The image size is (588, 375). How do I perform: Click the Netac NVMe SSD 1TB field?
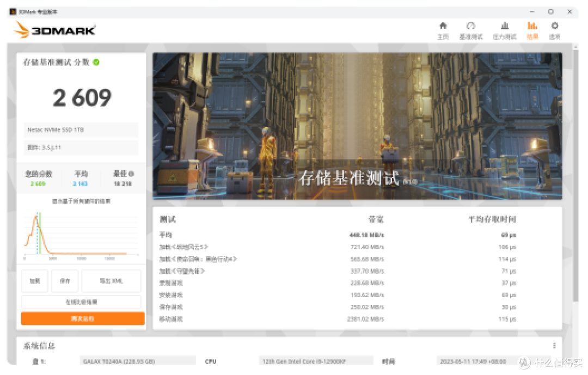81,130
